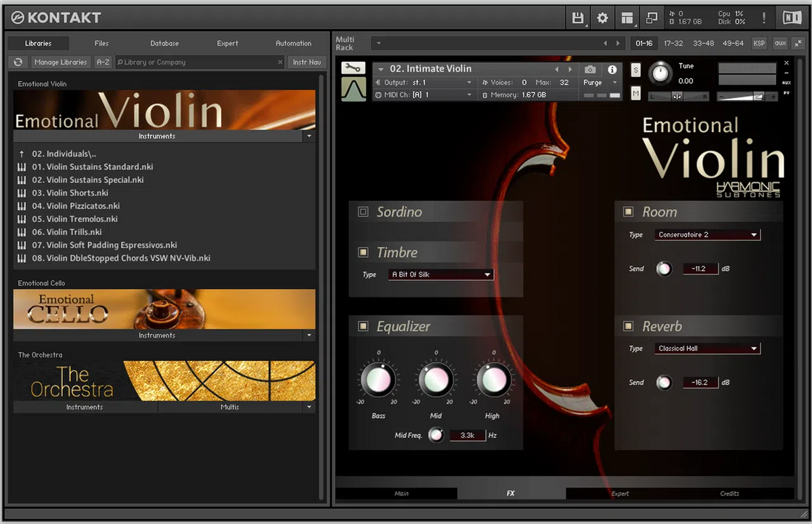Viewport: 812px width, 524px height.
Task: Open settings with the gear icon
Action: coord(602,18)
